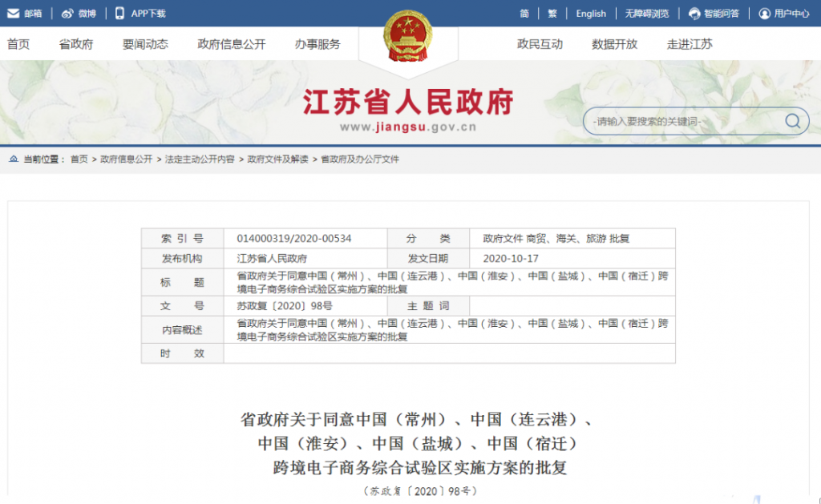This screenshot has height=504, width=821.
Task: Switch to traditional Chinese 繁
Action: tap(552, 14)
